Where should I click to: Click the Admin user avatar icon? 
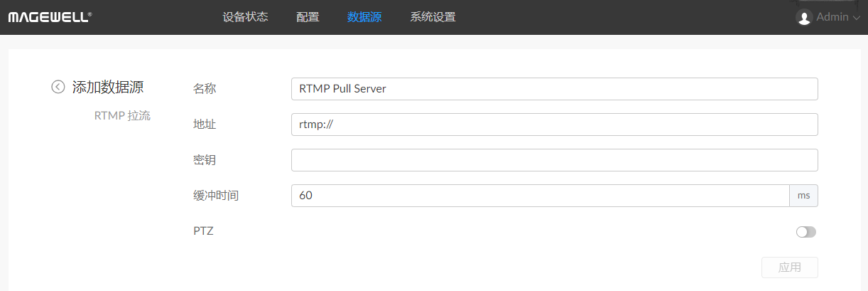coord(804,17)
